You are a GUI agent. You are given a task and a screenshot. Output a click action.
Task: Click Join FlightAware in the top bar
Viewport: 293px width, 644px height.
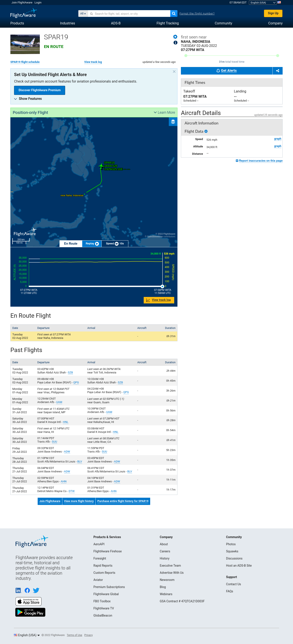pyautogui.click(x=22, y=3)
